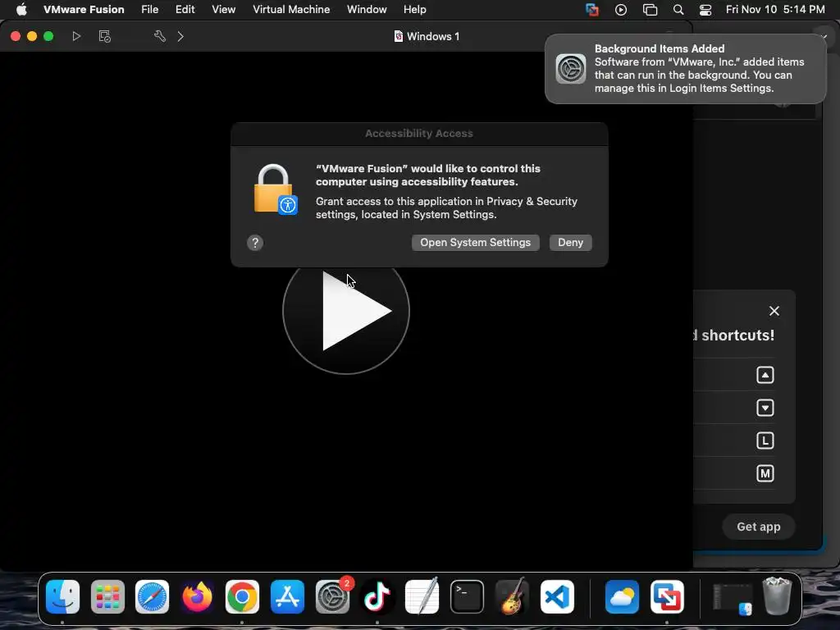Deny accessibility access request
840x630 pixels.
[571, 243]
